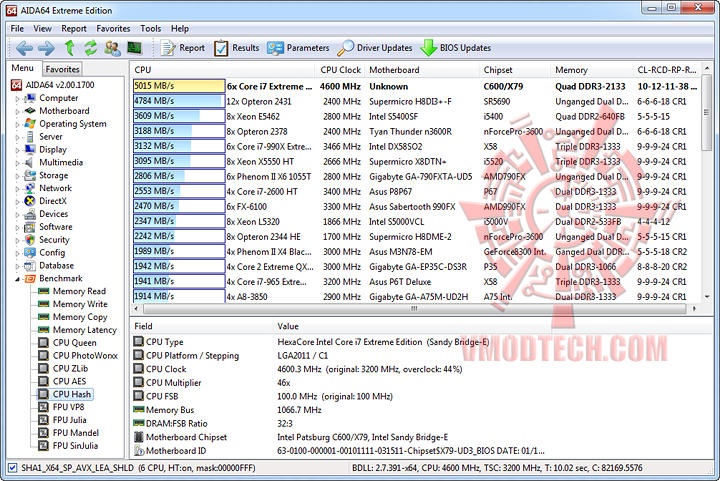Open the Help menu
Viewport: 720px width, 481px height.
(x=180, y=28)
